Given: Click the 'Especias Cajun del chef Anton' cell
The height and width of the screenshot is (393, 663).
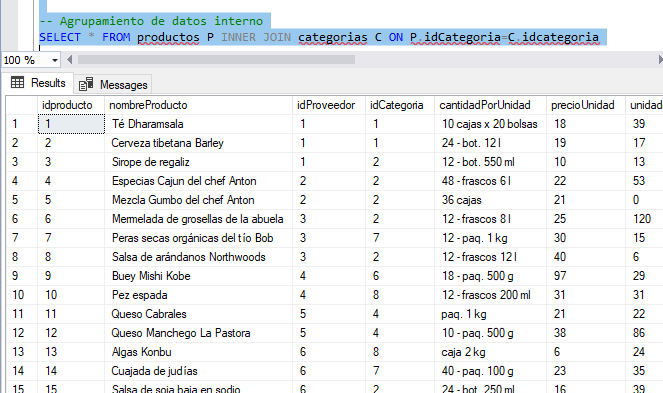Looking at the screenshot, I should (198, 181).
